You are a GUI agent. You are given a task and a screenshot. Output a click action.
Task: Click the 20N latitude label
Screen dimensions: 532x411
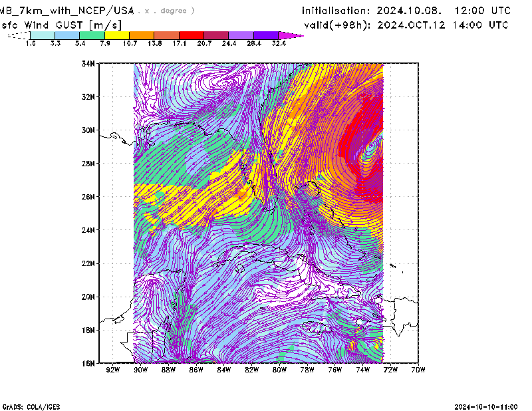pyautogui.click(x=88, y=297)
